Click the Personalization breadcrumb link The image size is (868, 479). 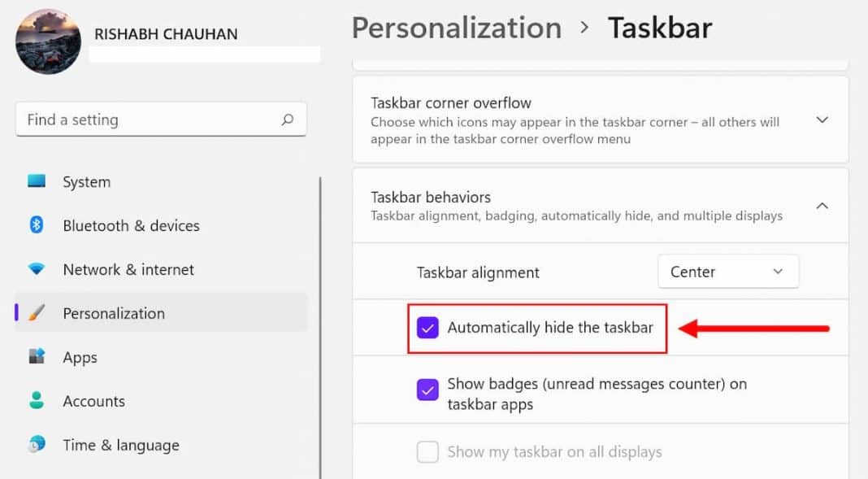(455, 28)
